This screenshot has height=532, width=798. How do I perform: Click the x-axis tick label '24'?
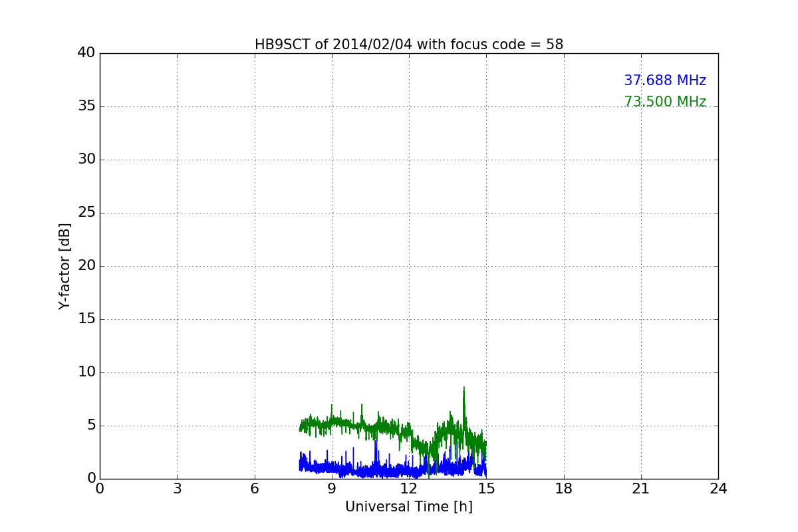tap(718, 488)
